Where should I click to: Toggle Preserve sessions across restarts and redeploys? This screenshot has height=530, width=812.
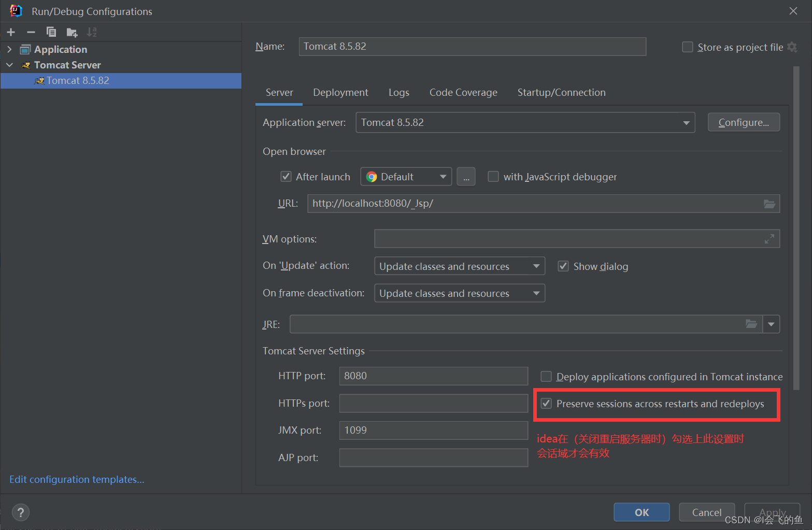click(546, 403)
